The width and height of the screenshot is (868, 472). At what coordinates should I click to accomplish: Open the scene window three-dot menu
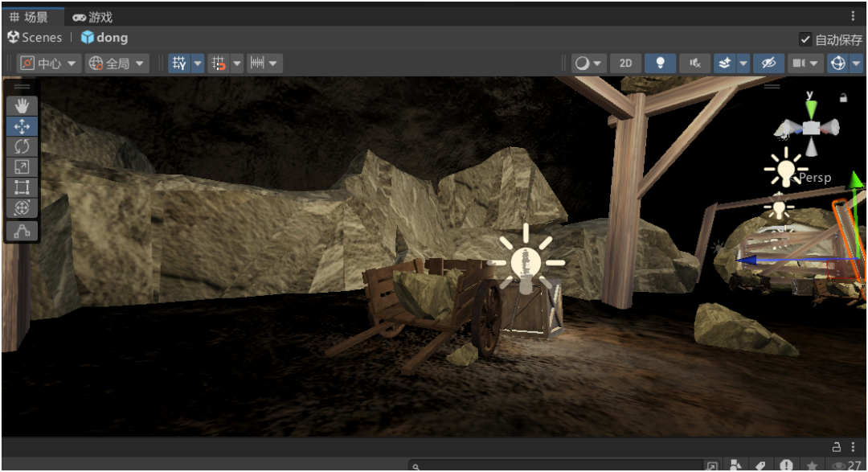click(x=853, y=17)
